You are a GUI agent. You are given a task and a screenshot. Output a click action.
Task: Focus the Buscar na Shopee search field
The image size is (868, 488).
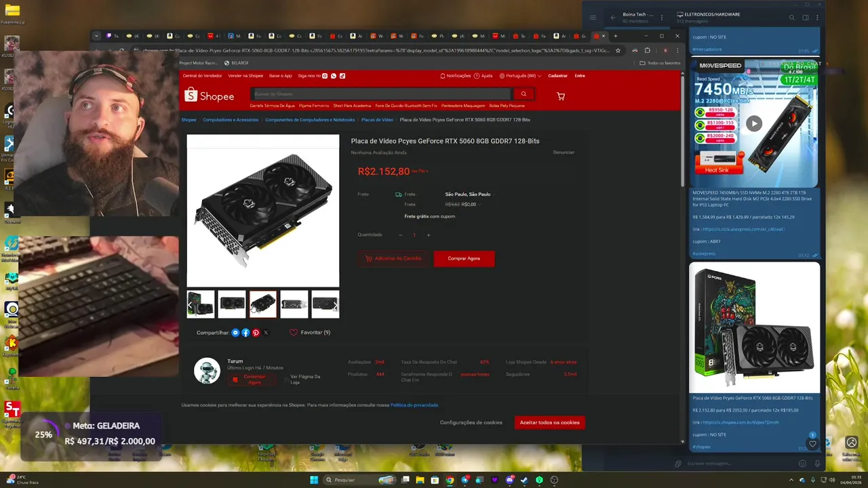pos(381,94)
